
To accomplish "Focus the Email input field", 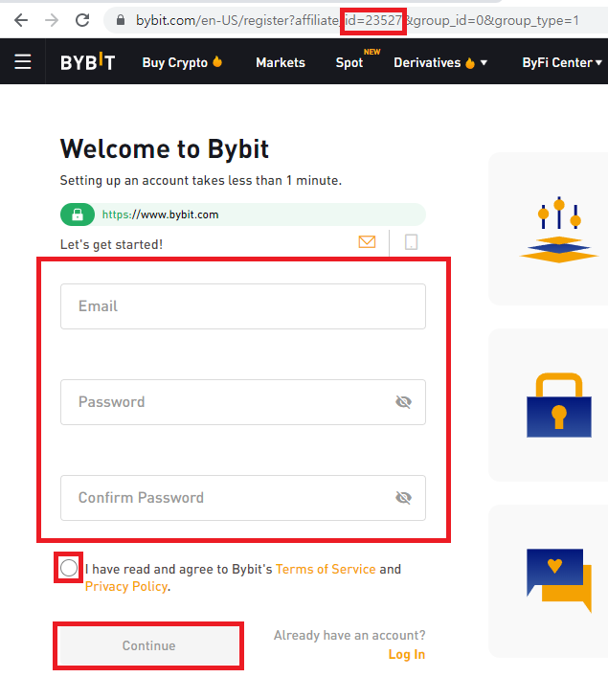I will (x=243, y=306).
